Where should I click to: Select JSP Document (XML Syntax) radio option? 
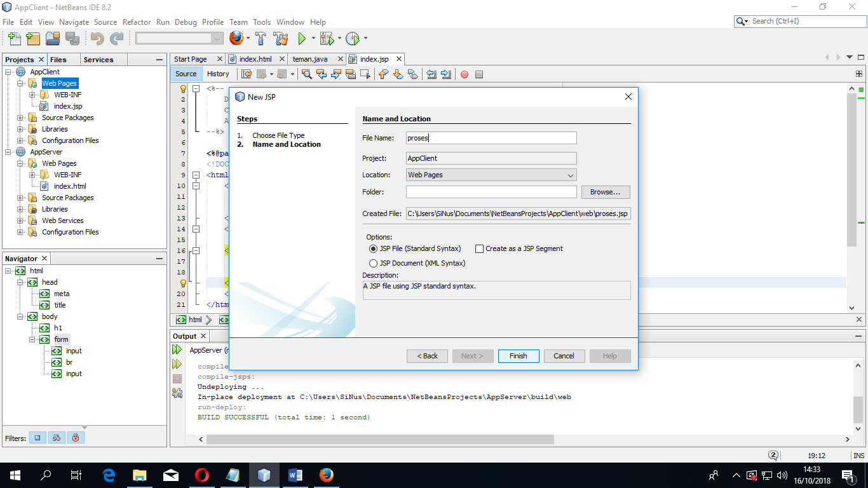(374, 263)
